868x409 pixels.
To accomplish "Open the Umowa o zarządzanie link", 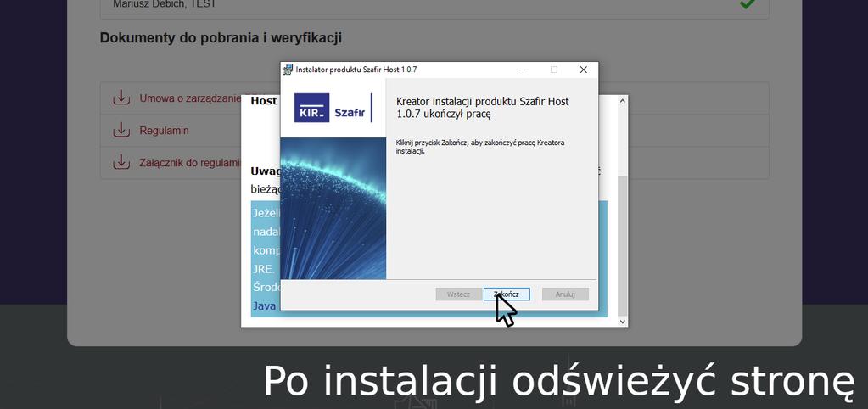I will click(x=190, y=98).
